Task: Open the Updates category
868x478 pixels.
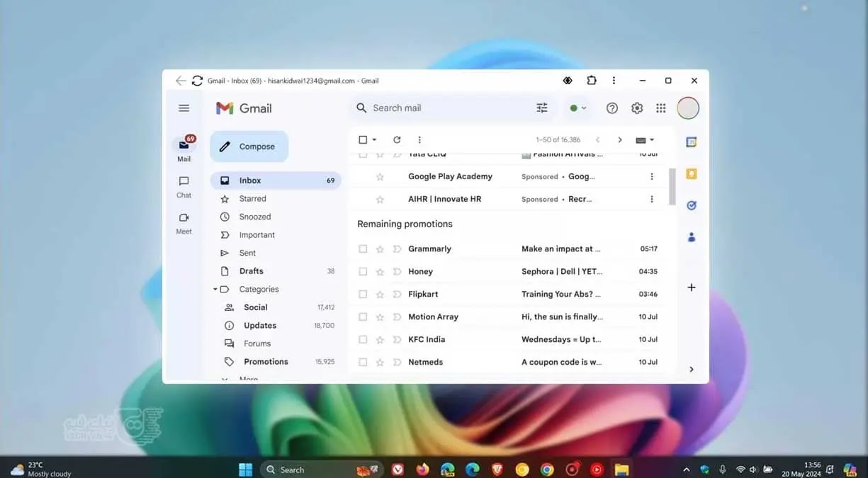Action: point(276,326)
